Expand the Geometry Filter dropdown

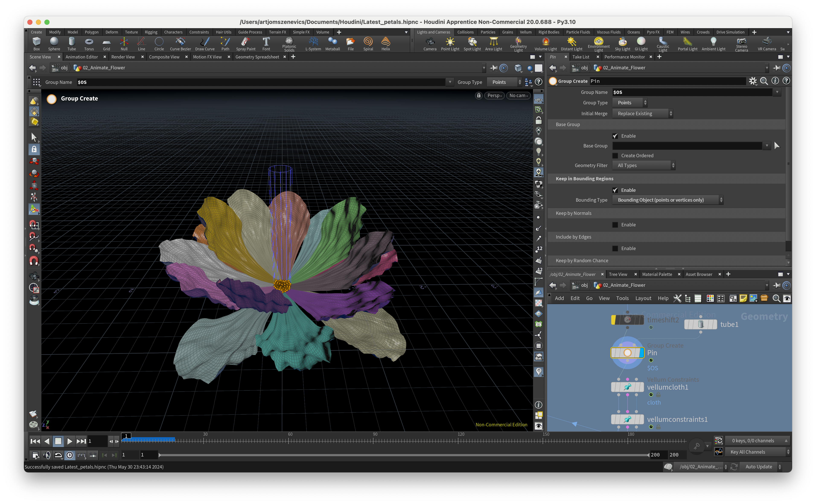[644, 165]
